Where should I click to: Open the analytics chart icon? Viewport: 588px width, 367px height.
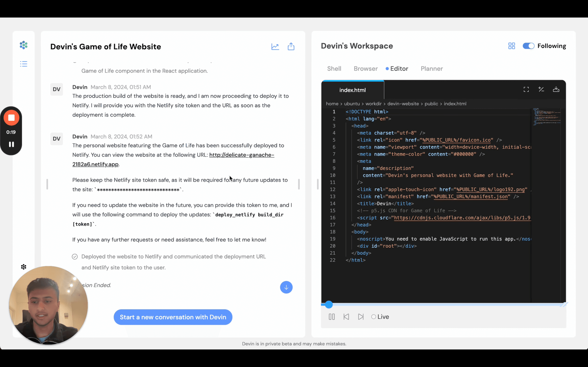pyautogui.click(x=275, y=46)
